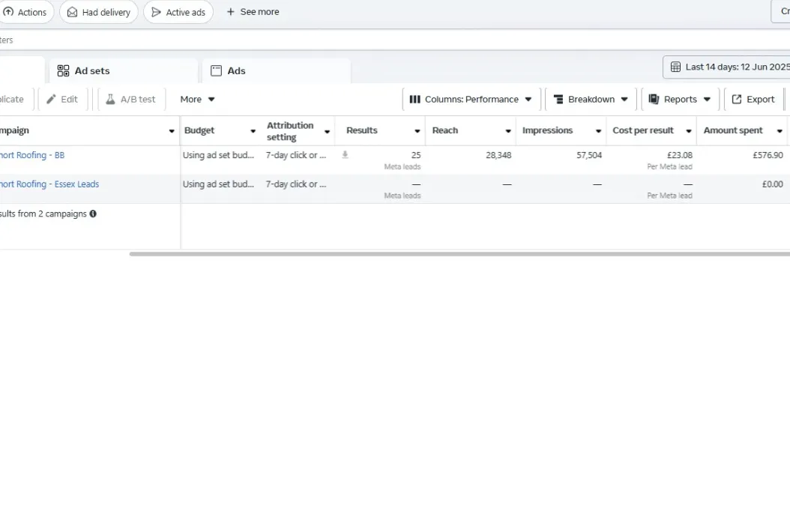
Task: Click the calendar icon in date range
Action: click(x=675, y=67)
